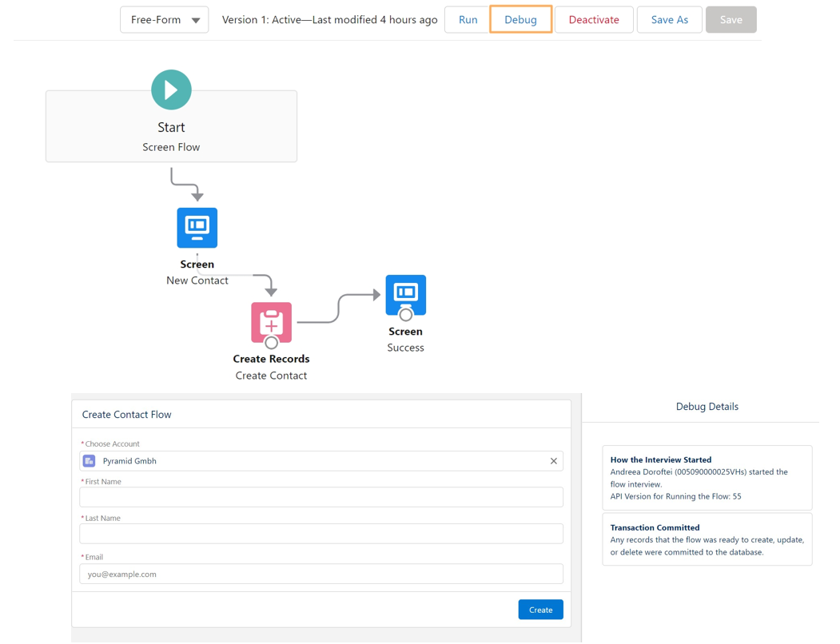Select the Start element play icon
The height and width of the screenshot is (644, 840).
tap(171, 89)
